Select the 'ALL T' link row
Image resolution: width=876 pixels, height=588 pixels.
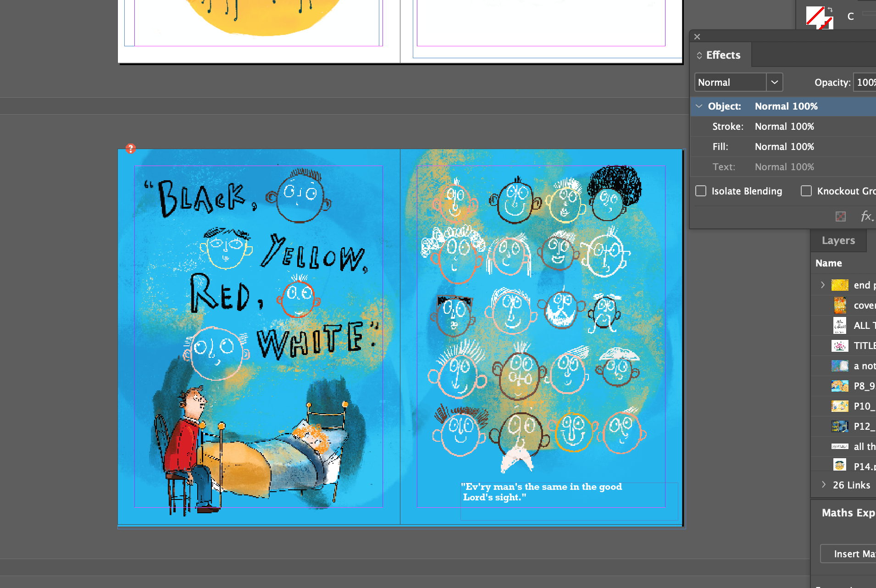[x=844, y=325]
